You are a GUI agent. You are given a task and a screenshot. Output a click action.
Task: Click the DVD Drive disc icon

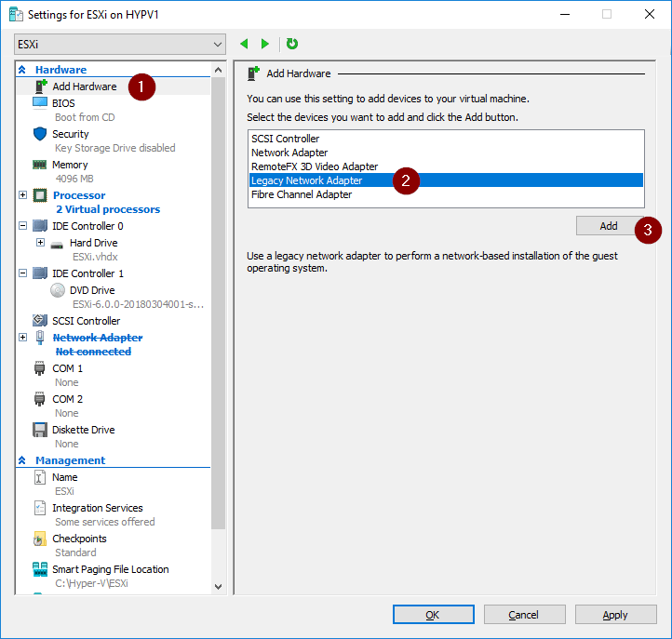(58, 290)
